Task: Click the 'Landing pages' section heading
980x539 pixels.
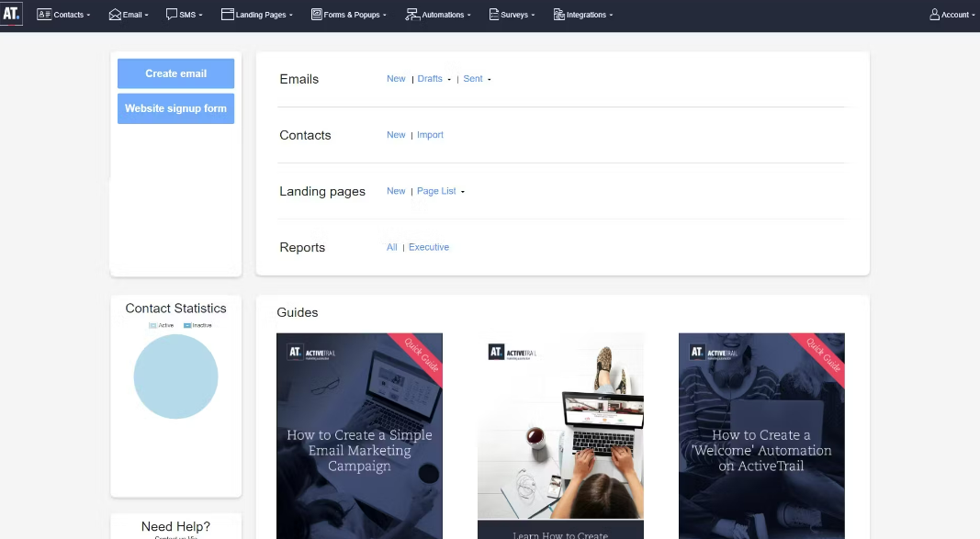Action: pos(322,192)
